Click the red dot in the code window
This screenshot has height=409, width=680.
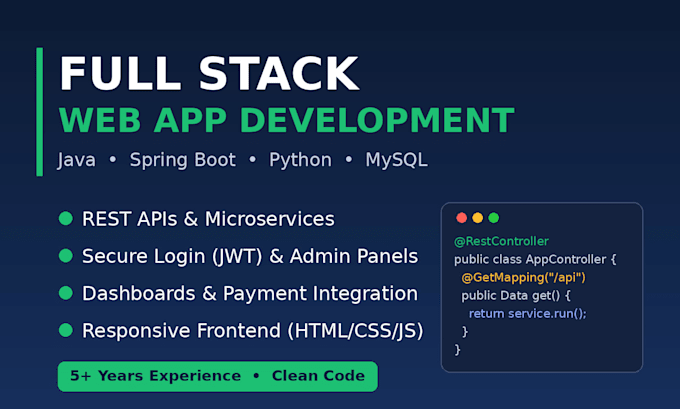click(461, 218)
